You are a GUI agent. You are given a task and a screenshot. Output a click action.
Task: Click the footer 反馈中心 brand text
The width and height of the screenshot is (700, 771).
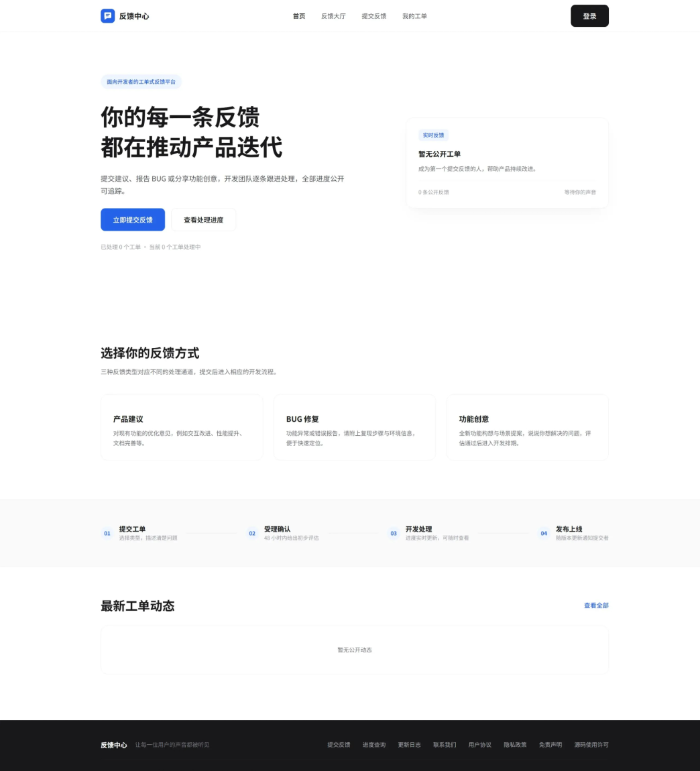point(114,745)
